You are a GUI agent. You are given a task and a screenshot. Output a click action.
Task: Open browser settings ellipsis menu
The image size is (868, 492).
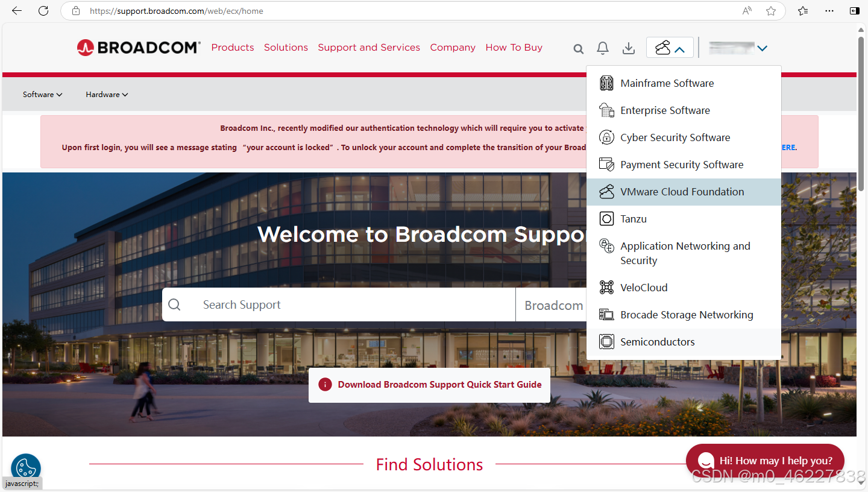tap(829, 11)
